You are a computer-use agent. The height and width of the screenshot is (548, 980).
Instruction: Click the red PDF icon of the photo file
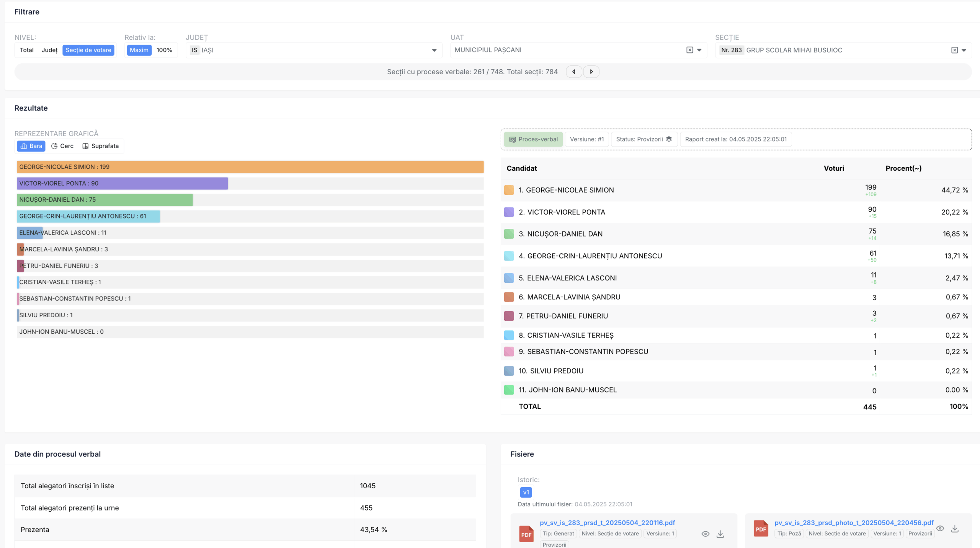click(x=761, y=529)
